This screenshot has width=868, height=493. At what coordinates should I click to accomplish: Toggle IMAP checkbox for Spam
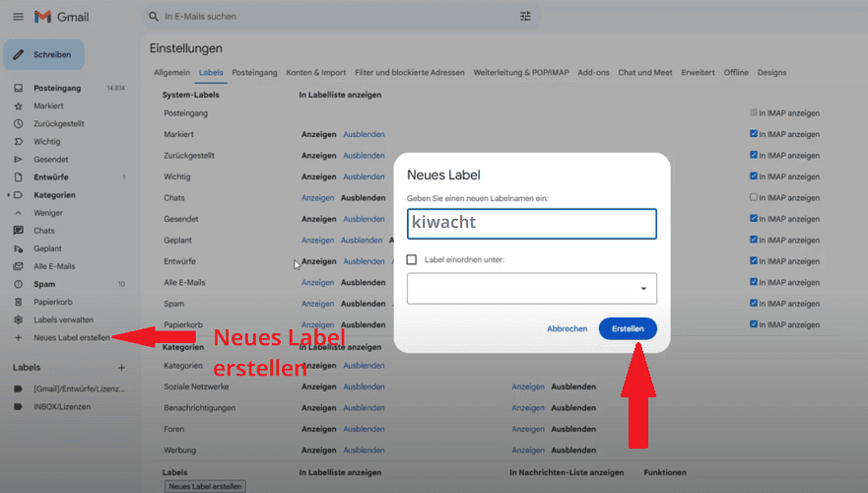754,303
